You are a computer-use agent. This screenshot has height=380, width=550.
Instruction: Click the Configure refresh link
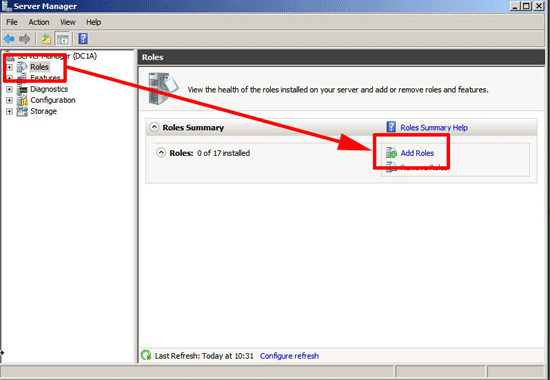tap(289, 356)
